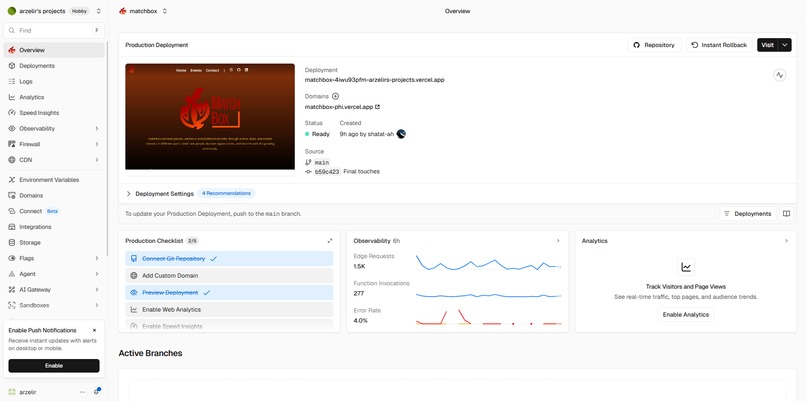Click the b59c423 commit hash
Image resolution: width=806 pixels, height=401 pixels.
point(327,172)
